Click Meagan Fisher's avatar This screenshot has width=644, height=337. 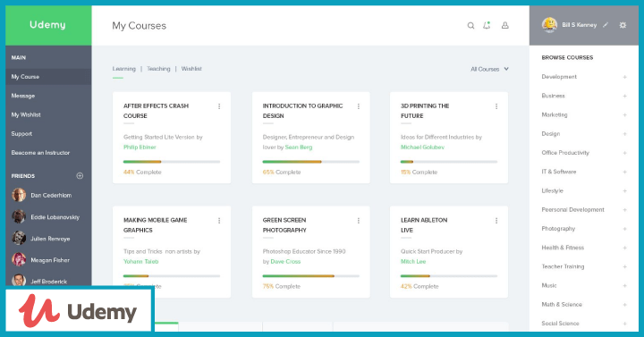coord(19,260)
